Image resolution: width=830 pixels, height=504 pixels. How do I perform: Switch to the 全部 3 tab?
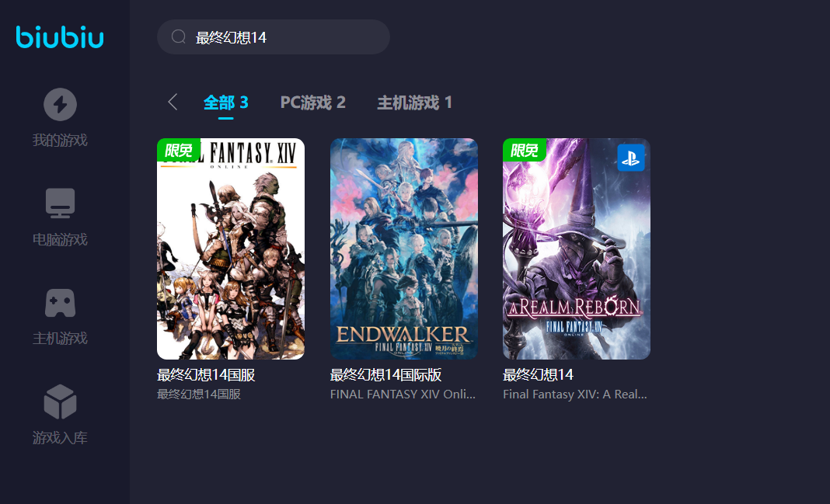[226, 103]
